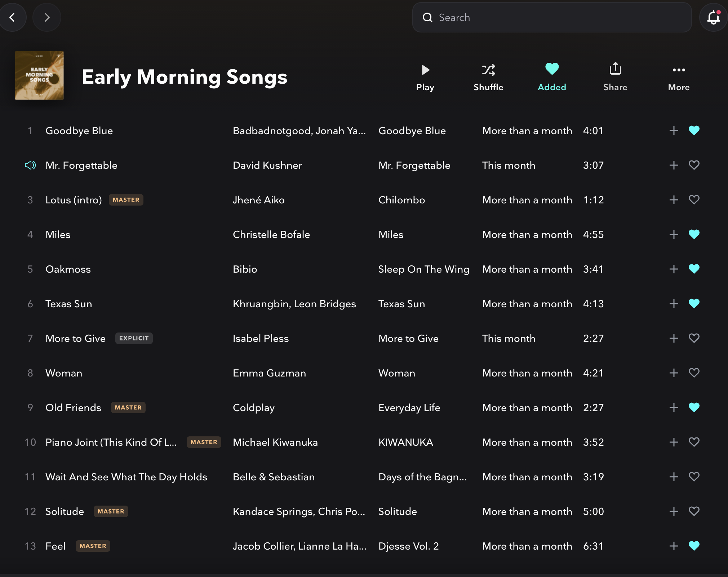
Task: Open the Everyday Life album
Action: (x=409, y=408)
